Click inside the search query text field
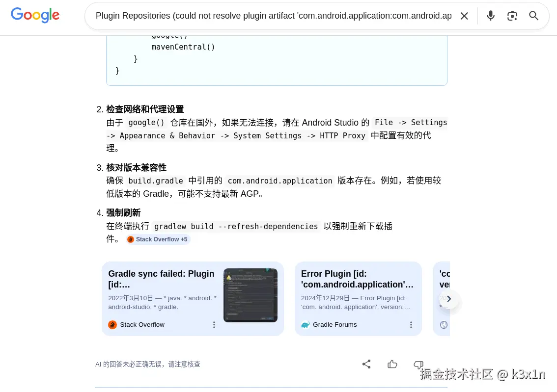Viewport: 557px width, 392px height. pyautogui.click(x=274, y=16)
